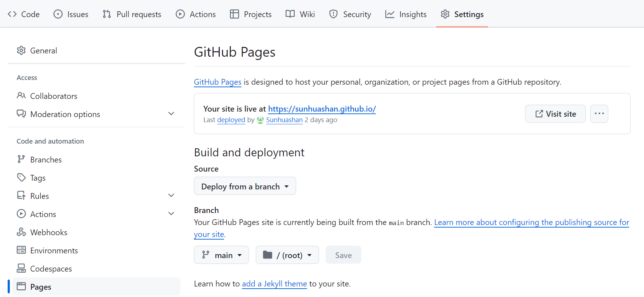Open the Code tab

pyautogui.click(x=24, y=14)
